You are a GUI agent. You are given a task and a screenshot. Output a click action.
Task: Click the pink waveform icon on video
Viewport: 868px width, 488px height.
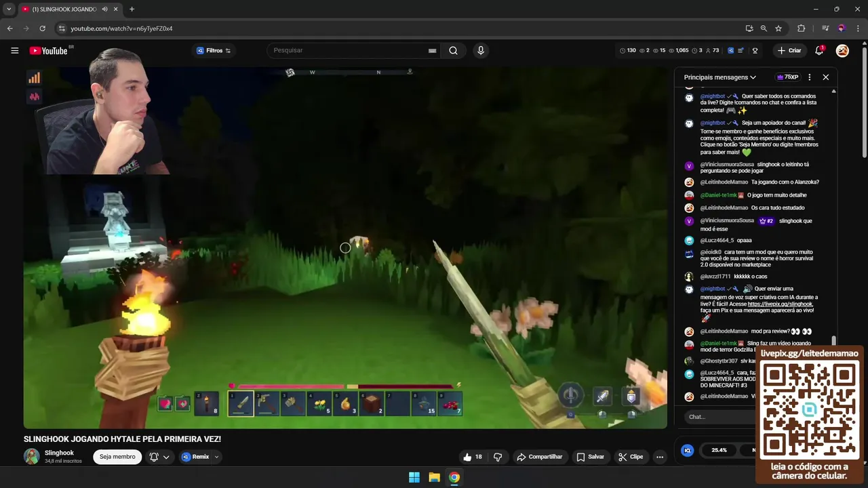(x=34, y=97)
